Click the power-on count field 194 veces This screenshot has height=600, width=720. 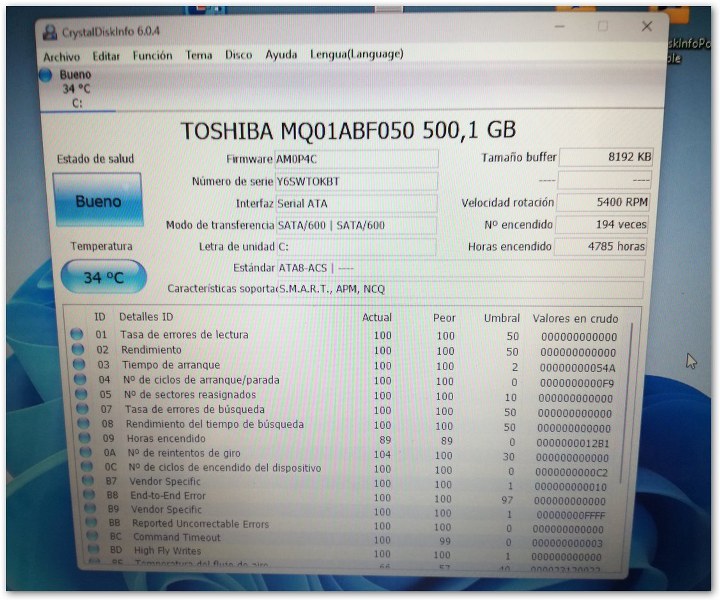pyautogui.click(x=602, y=224)
